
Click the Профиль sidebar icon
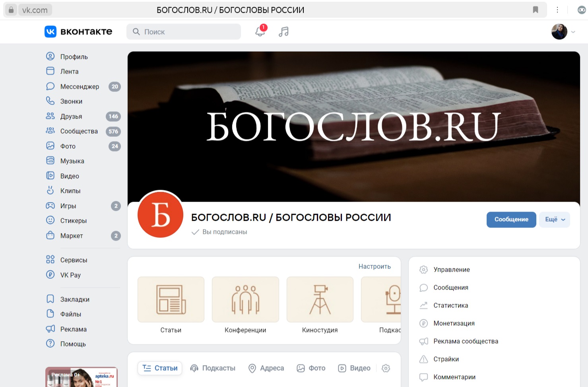50,56
